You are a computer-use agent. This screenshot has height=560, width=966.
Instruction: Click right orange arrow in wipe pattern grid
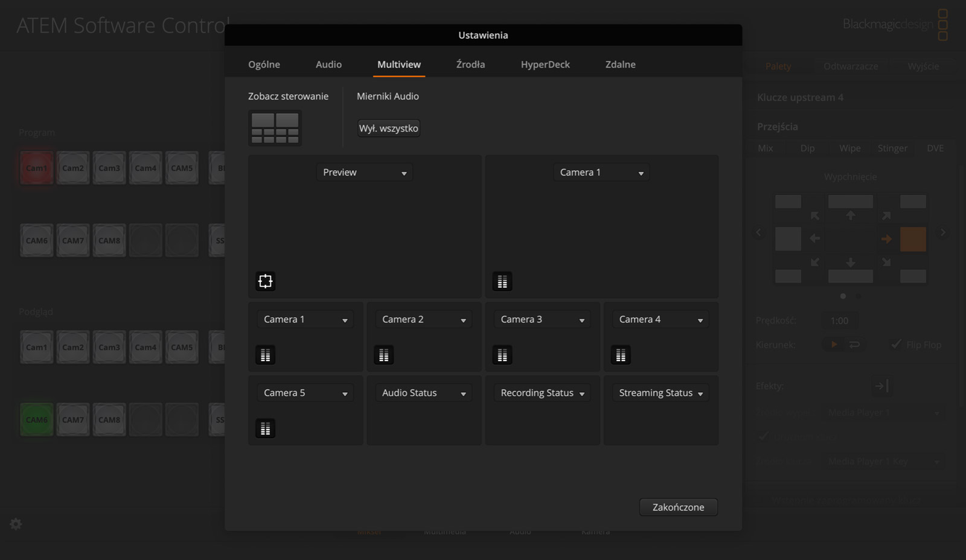click(x=886, y=239)
